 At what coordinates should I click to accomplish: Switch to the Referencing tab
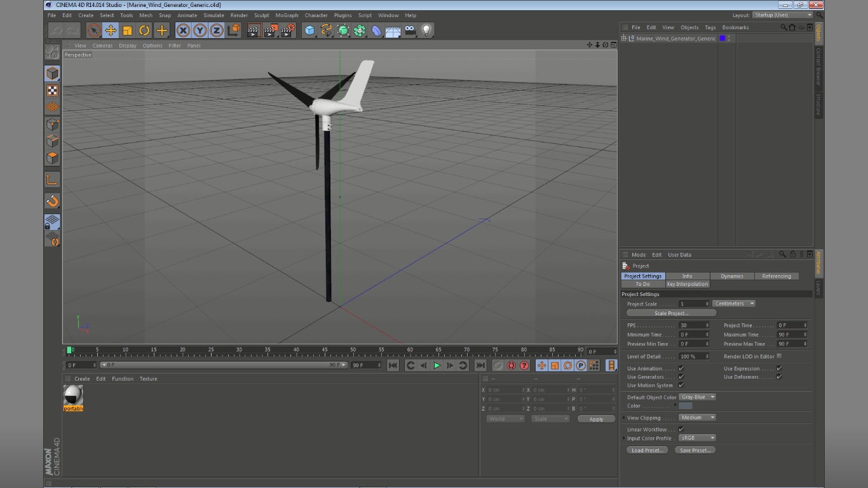776,276
